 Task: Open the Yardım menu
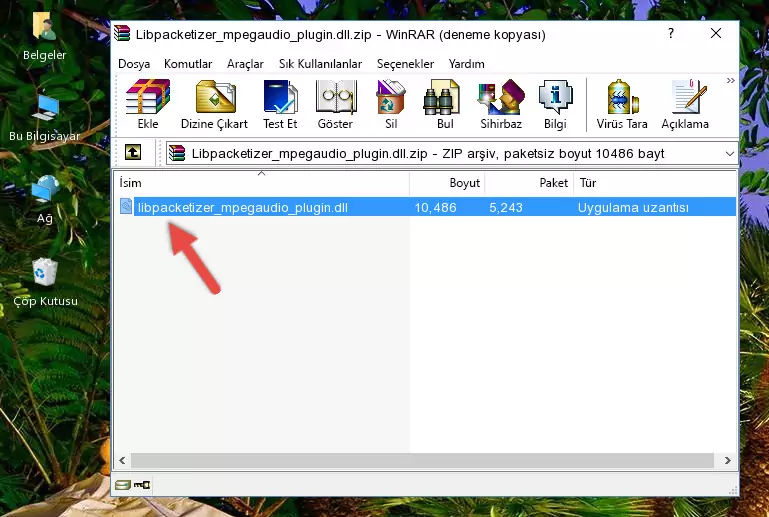tap(466, 64)
